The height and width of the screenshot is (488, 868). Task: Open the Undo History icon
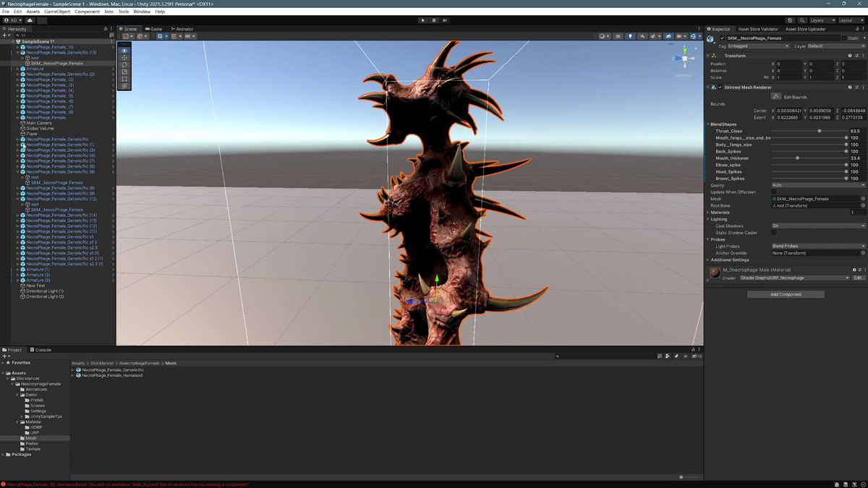[x=789, y=20]
